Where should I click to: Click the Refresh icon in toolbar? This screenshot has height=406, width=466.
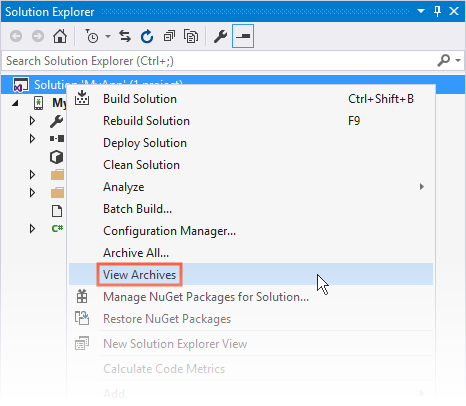pyautogui.click(x=147, y=36)
